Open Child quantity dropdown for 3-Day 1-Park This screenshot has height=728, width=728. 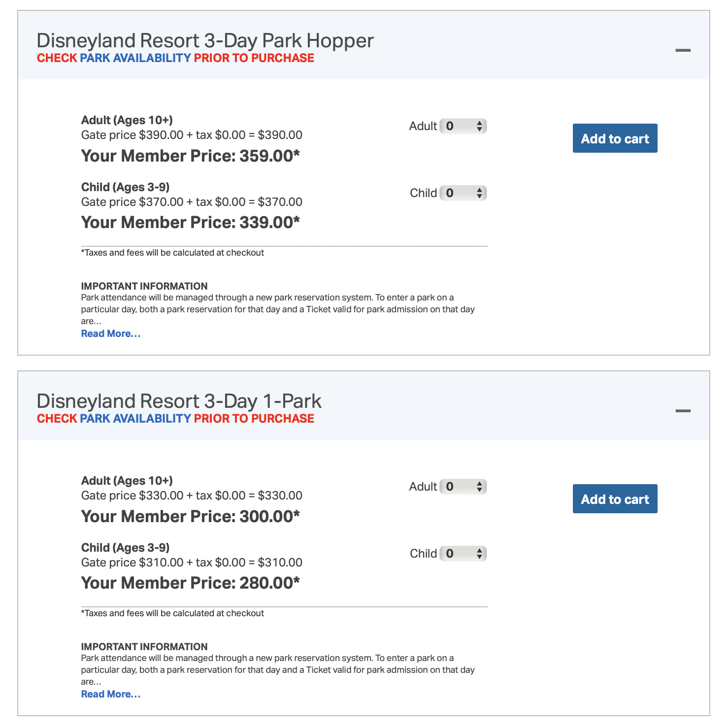(x=463, y=554)
